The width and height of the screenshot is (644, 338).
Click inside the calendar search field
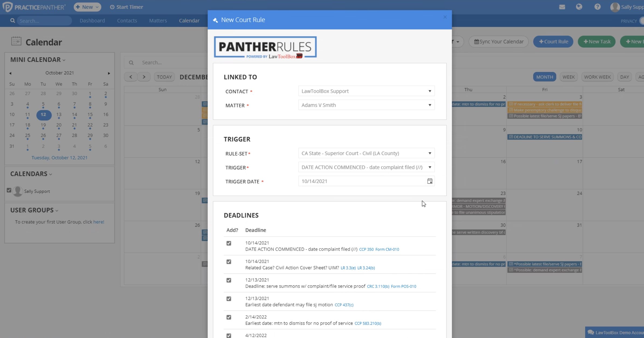point(167,62)
